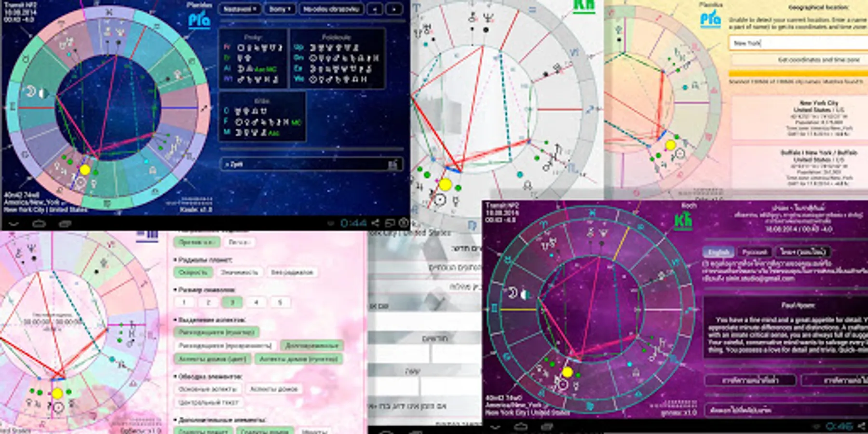868x434 pixels.
Task: Tap the Android home icon in blue screenshot
Action: tap(39, 224)
